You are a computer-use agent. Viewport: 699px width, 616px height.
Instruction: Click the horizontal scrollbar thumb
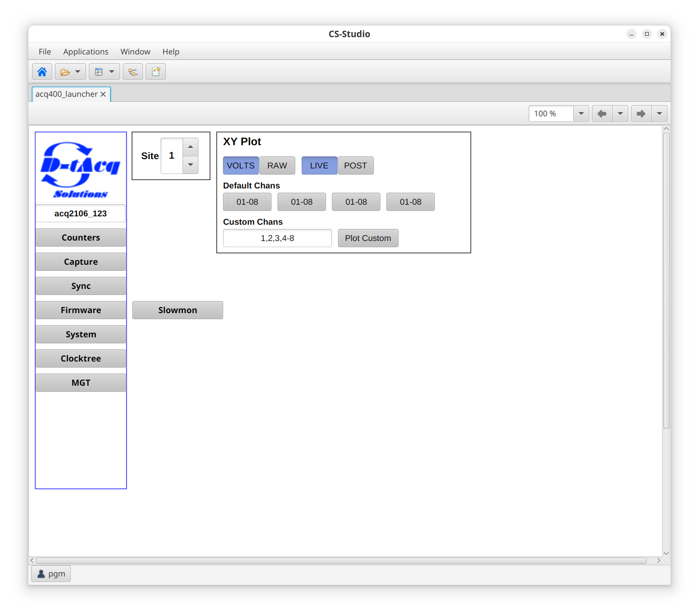(x=341, y=561)
